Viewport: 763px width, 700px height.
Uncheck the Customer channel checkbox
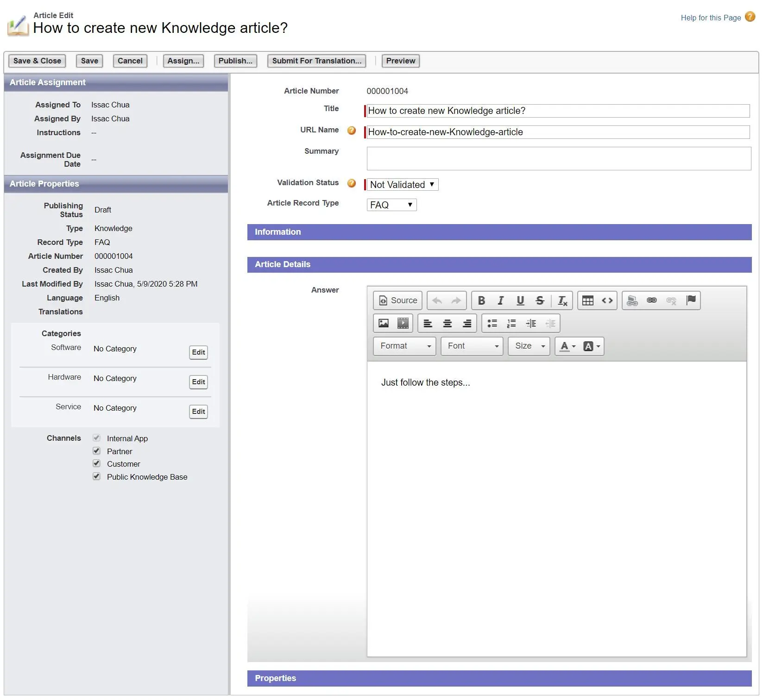[x=96, y=463]
